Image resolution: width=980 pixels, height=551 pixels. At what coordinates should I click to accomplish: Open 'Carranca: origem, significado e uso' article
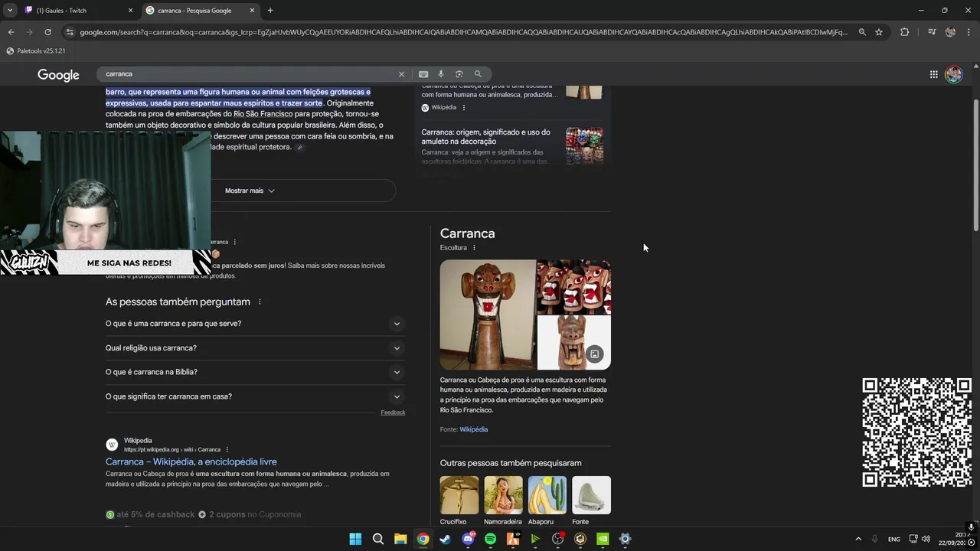pos(485,137)
